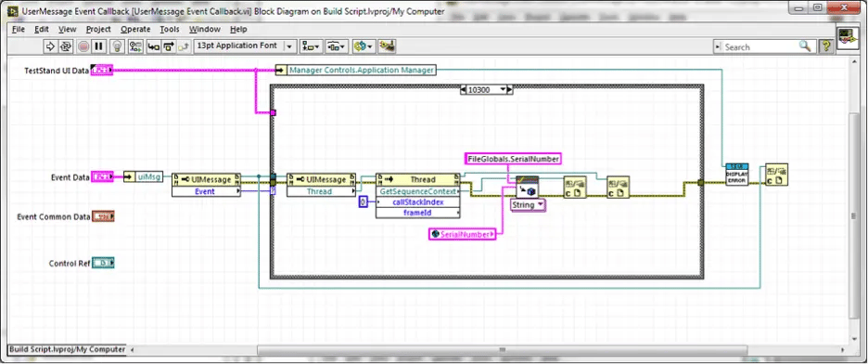Open the Distribute Objects dropdown
Viewport: 868px width, 364px height.
[x=337, y=46]
